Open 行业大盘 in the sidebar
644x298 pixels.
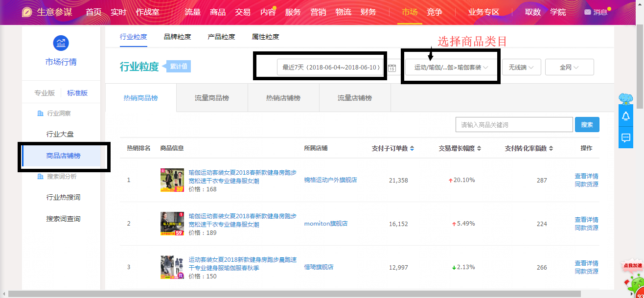(x=60, y=134)
